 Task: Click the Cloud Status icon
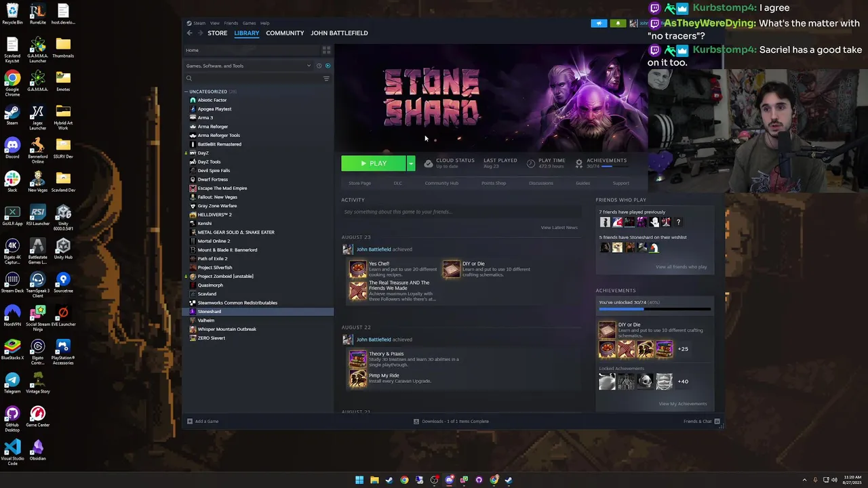coord(429,164)
